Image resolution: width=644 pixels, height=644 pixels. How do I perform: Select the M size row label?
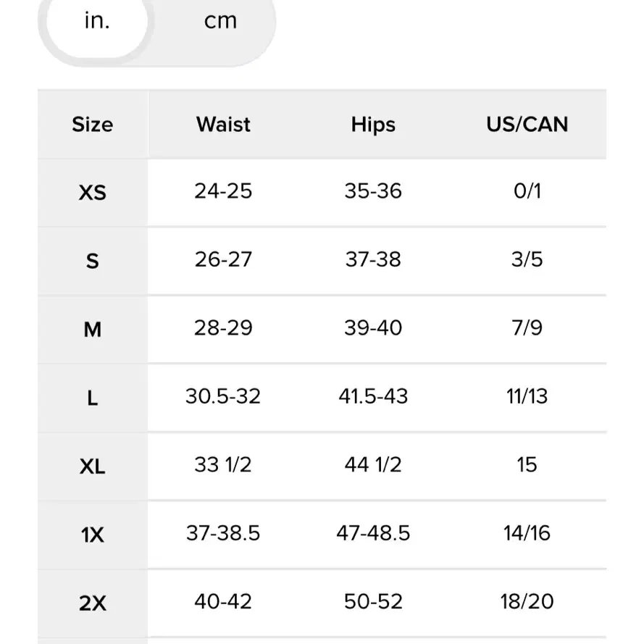93,330
